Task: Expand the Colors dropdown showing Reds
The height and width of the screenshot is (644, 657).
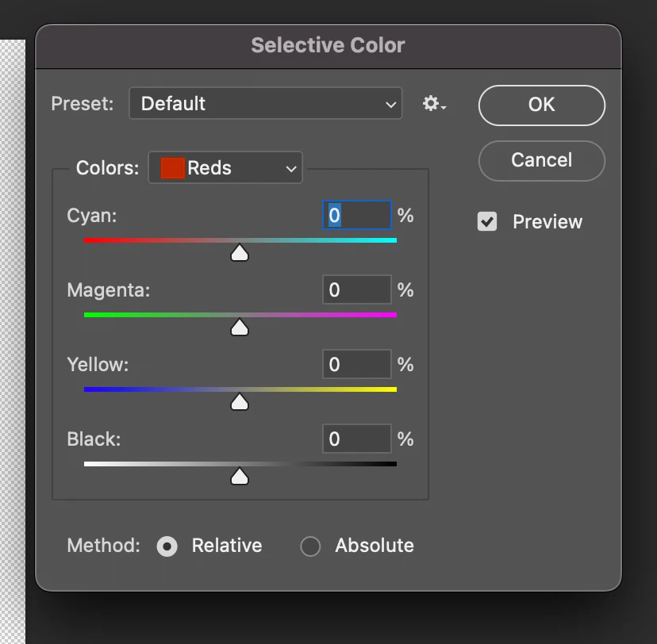Action: coord(225,168)
